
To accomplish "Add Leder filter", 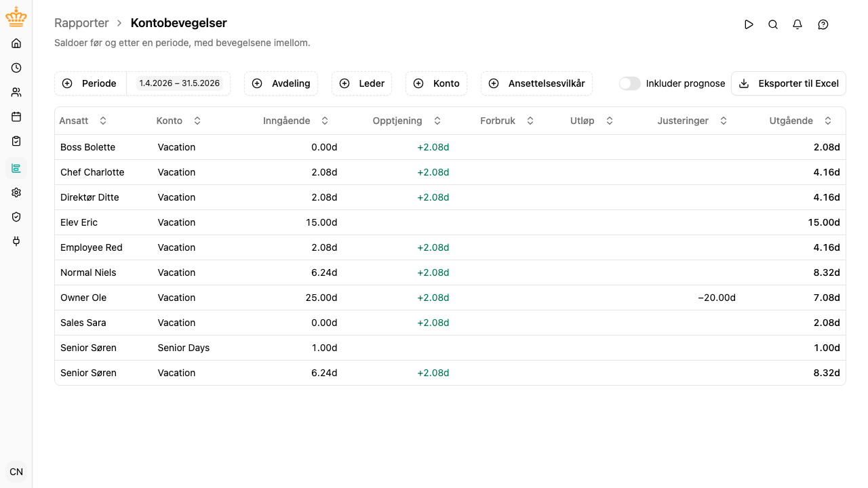I will (x=361, y=83).
